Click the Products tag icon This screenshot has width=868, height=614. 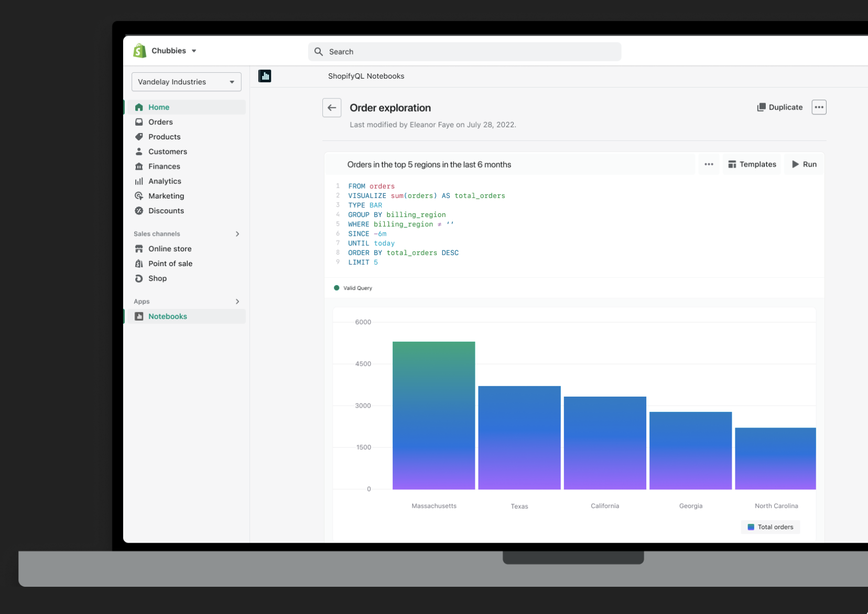(x=139, y=137)
